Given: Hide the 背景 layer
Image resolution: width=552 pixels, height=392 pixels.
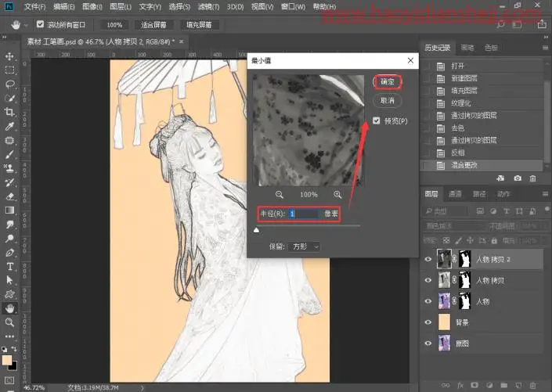Looking at the screenshot, I should [x=428, y=322].
